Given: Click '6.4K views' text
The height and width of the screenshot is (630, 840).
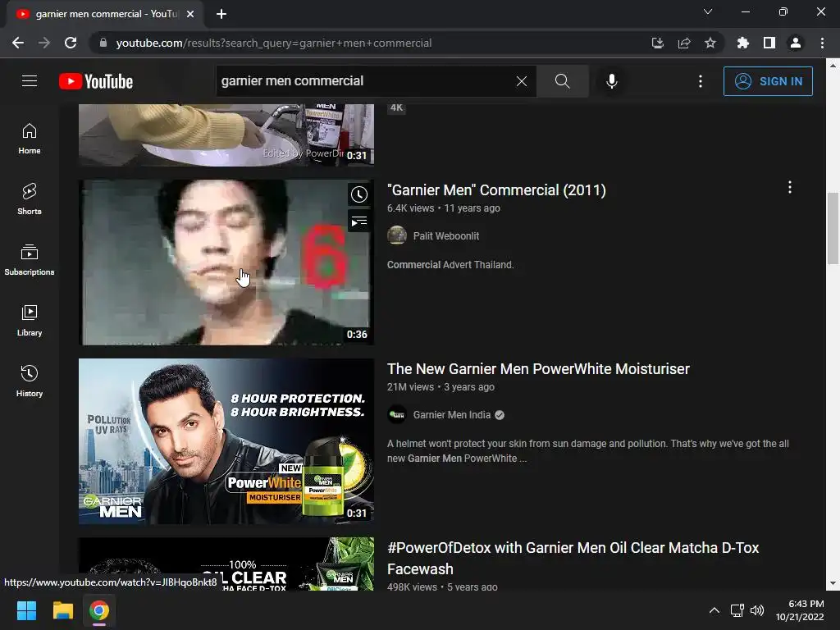Looking at the screenshot, I should [x=410, y=208].
